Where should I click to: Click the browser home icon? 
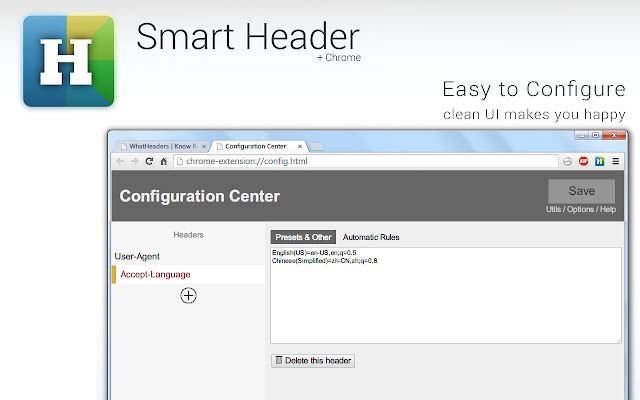coord(163,161)
